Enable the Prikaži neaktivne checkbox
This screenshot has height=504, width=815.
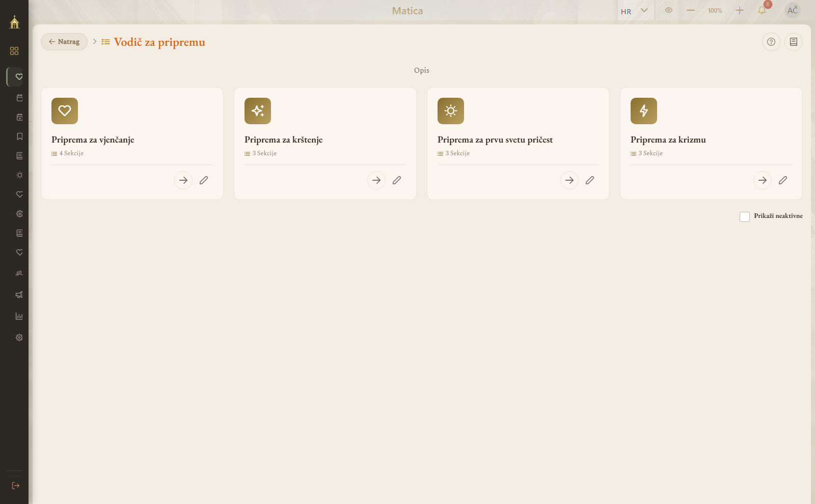coord(745,217)
